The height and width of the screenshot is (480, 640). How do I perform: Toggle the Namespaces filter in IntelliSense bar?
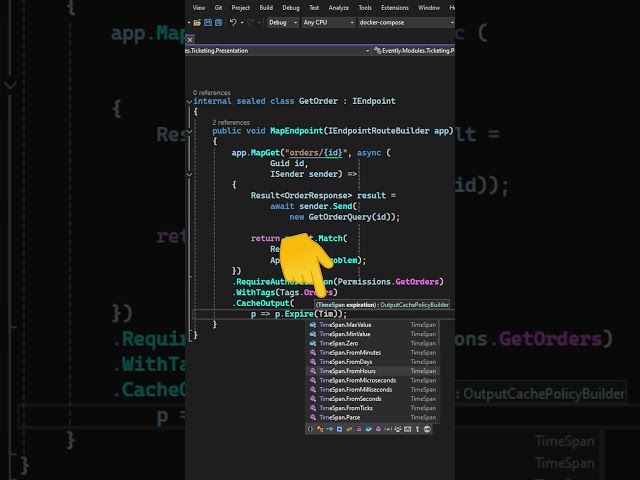click(310, 429)
